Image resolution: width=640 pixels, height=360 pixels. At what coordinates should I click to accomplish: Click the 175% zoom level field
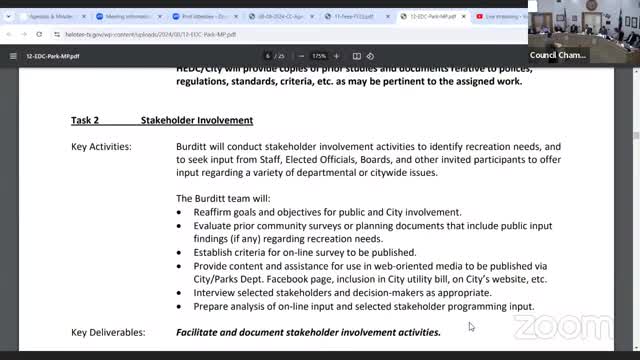(x=319, y=56)
